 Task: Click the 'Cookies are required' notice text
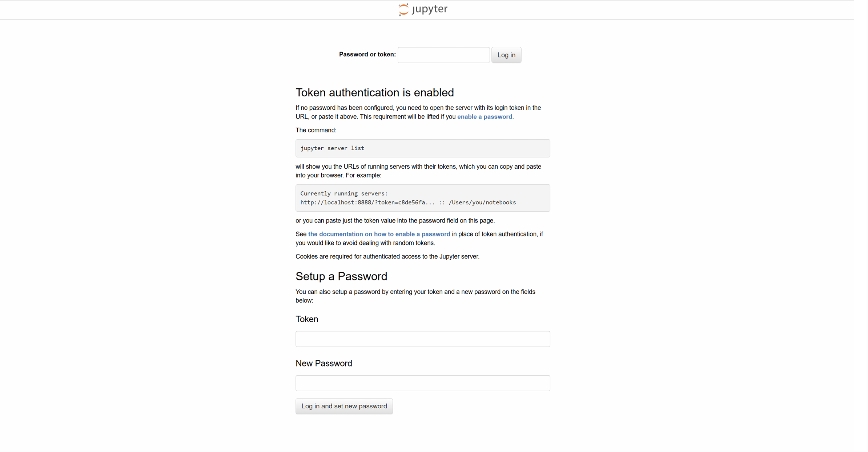point(387,257)
